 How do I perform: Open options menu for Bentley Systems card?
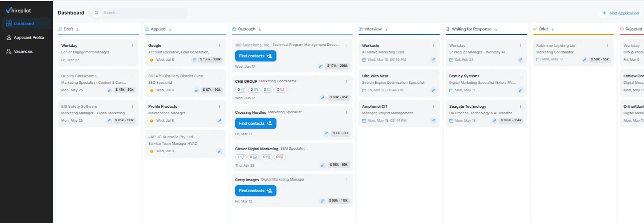[521, 76]
